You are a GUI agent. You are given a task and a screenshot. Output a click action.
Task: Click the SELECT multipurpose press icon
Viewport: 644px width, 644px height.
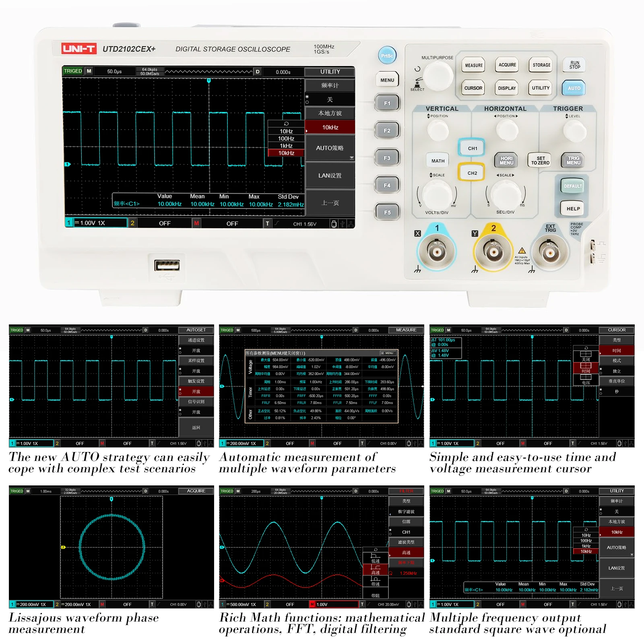[x=417, y=84]
